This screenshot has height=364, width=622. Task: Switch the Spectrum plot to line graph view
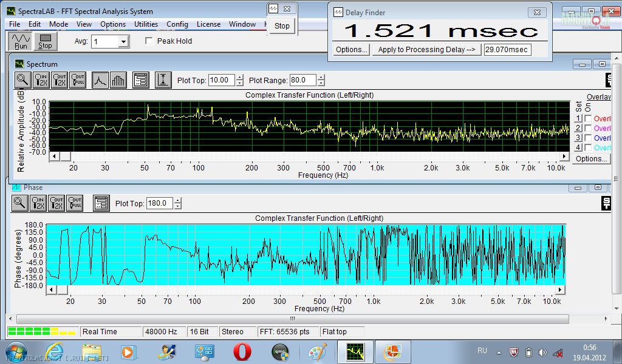point(100,80)
